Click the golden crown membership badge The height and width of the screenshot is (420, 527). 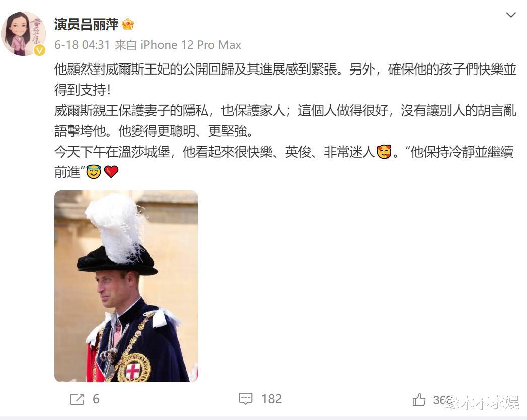click(128, 24)
